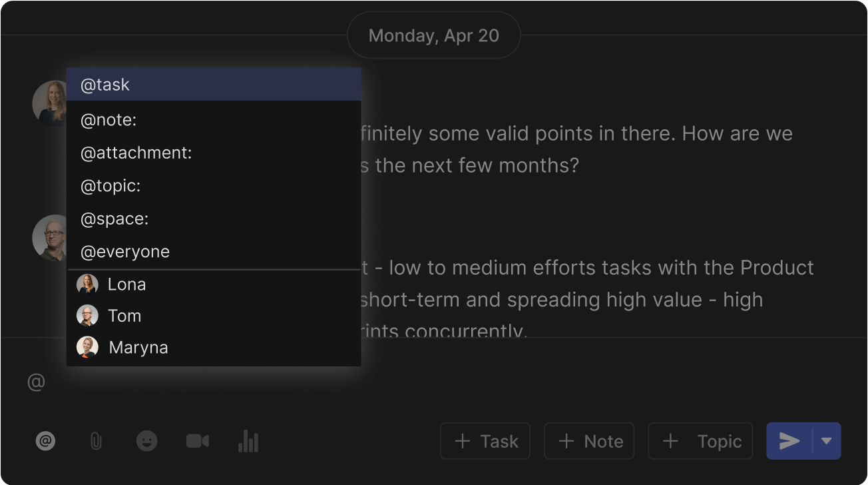Choose @space: from the mention list
Screen dimensions: 868x485
point(213,219)
